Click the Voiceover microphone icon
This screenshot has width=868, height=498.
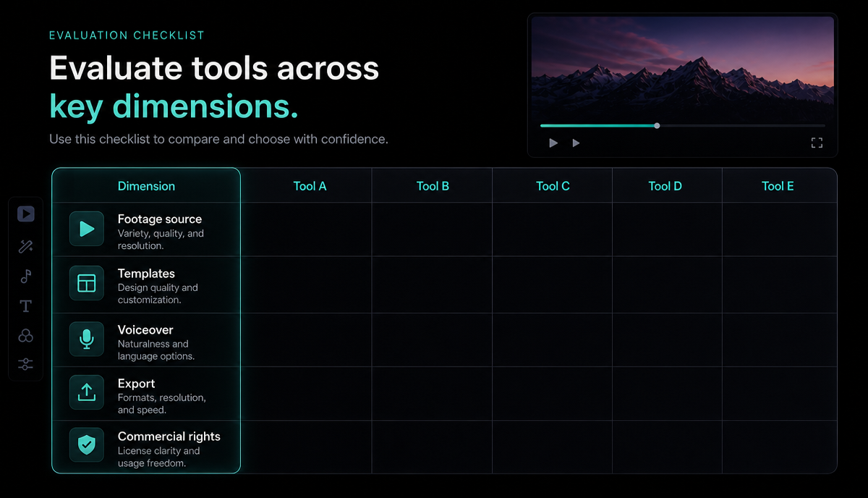87,339
